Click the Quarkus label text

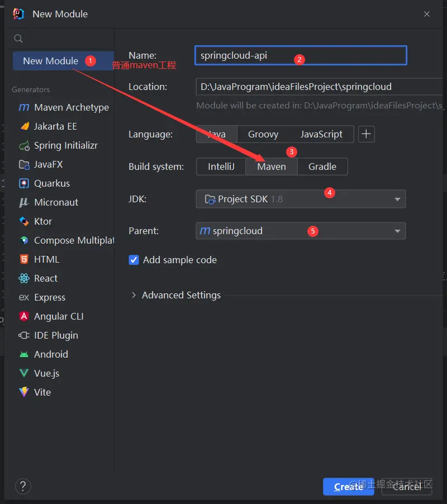pyautogui.click(x=52, y=183)
